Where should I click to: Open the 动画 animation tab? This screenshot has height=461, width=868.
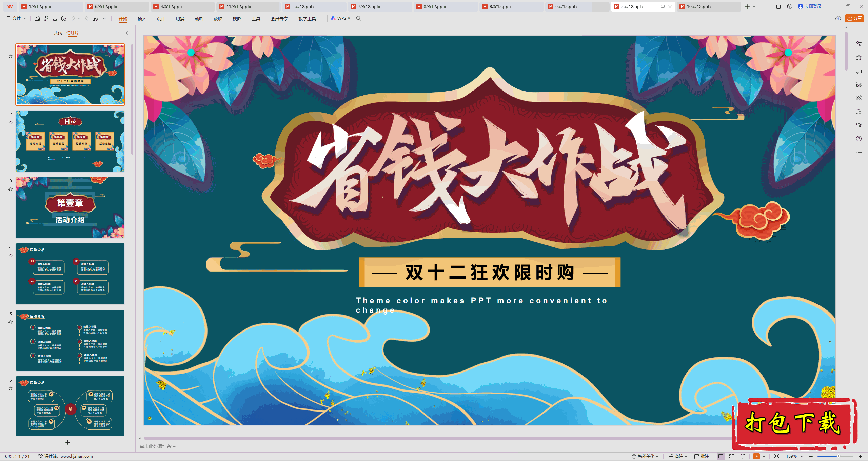199,19
